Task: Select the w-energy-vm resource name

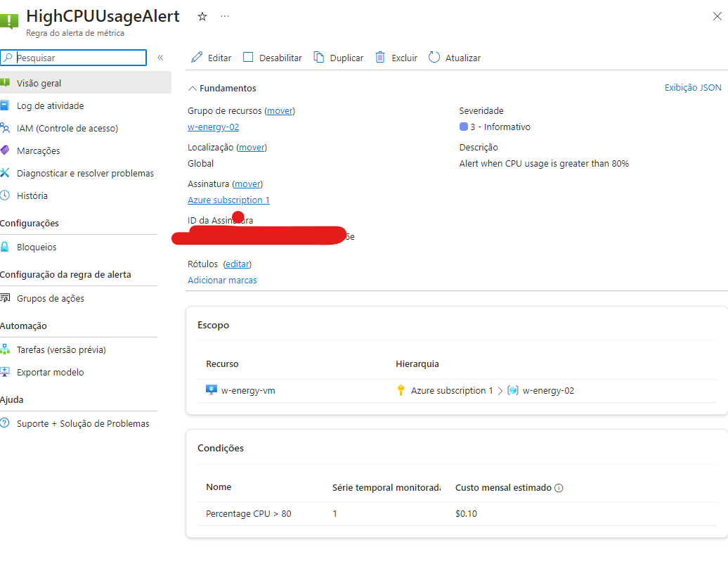Action: pyautogui.click(x=248, y=391)
